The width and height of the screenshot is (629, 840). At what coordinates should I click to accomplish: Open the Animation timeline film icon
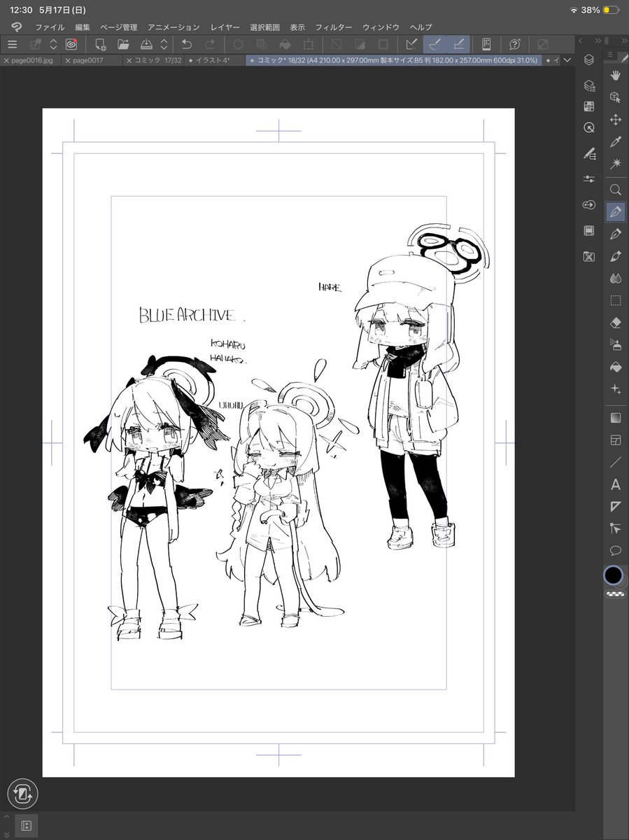coord(588,231)
